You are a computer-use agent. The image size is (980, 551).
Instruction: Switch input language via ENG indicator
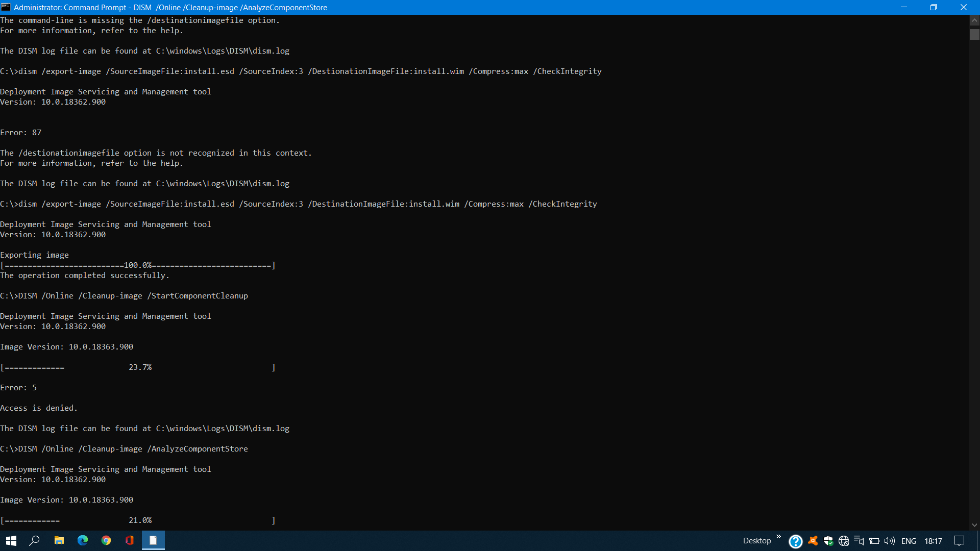coord(909,541)
